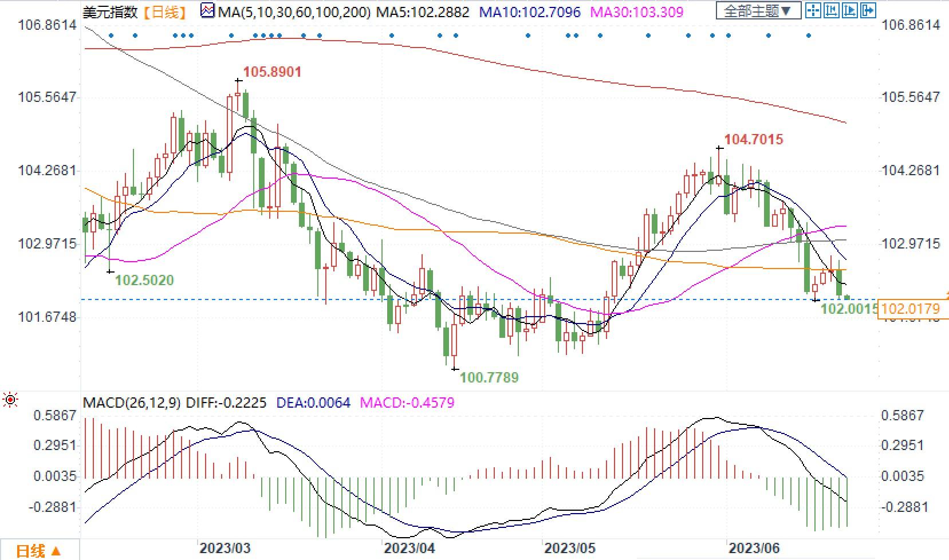Click the MA30:103.309 magenta legend value
This screenshot has height=560, width=949.
click(x=636, y=12)
